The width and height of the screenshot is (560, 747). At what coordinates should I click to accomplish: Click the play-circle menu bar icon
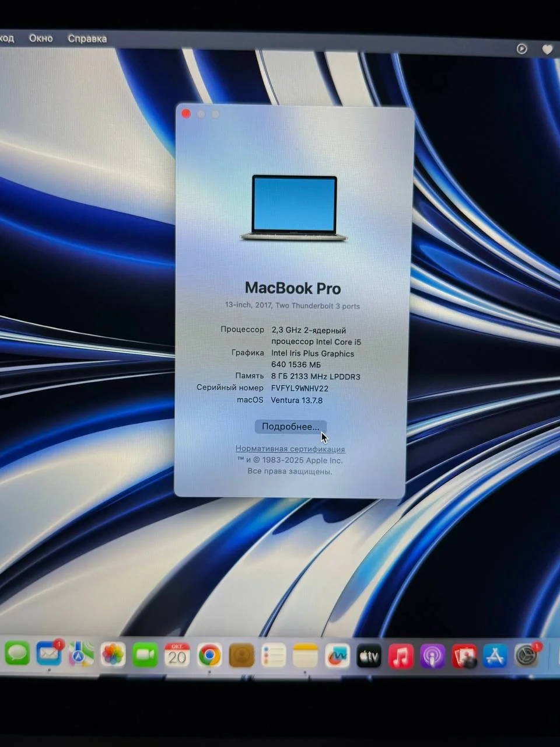522,49
